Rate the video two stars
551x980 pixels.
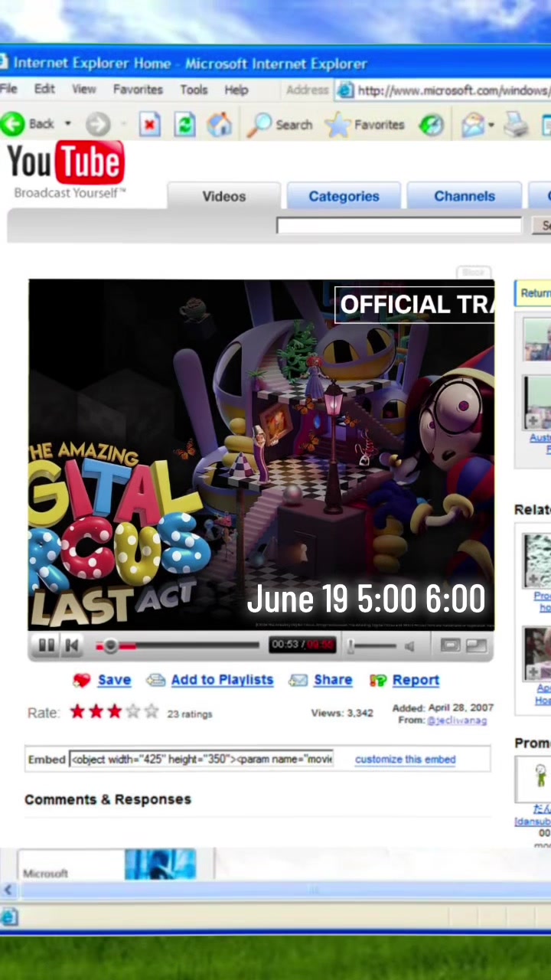[96, 712]
